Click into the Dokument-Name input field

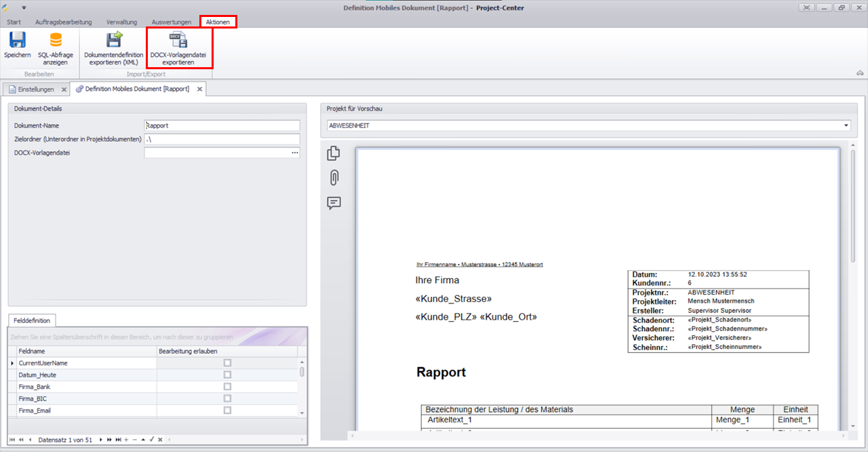(222, 126)
